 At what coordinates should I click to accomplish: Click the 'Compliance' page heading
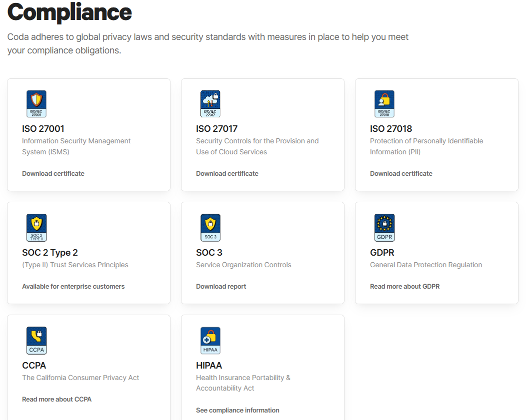click(70, 12)
